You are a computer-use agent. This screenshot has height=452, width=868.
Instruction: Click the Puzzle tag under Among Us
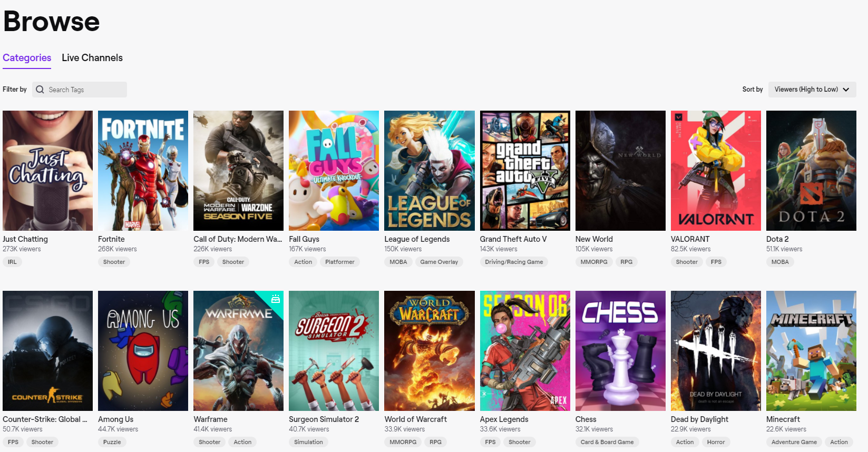pyautogui.click(x=112, y=442)
